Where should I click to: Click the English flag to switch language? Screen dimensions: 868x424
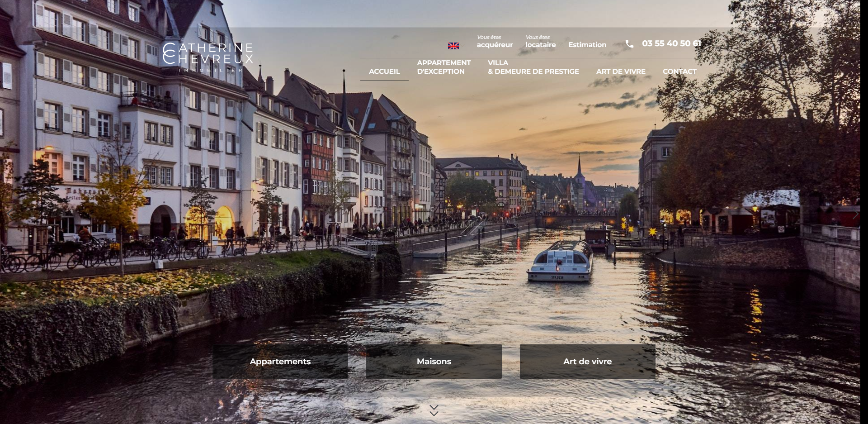coord(453,45)
